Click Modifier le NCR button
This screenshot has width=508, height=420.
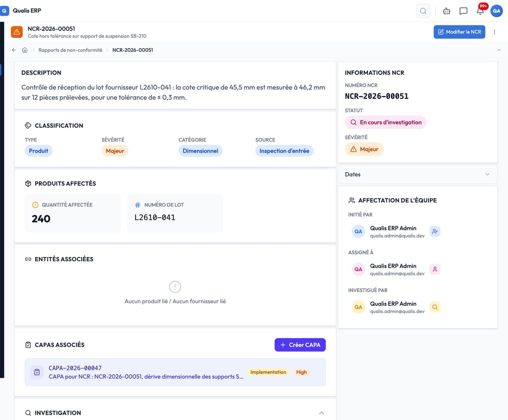pos(459,32)
